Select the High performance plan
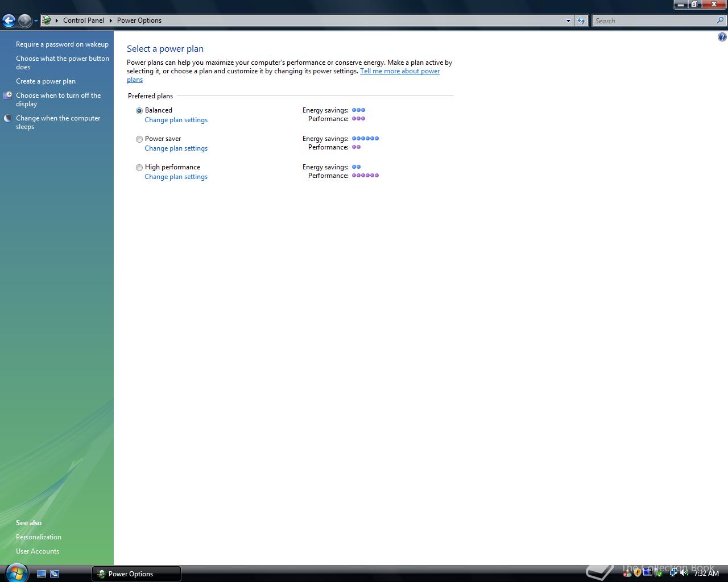 tap(139, 168)
